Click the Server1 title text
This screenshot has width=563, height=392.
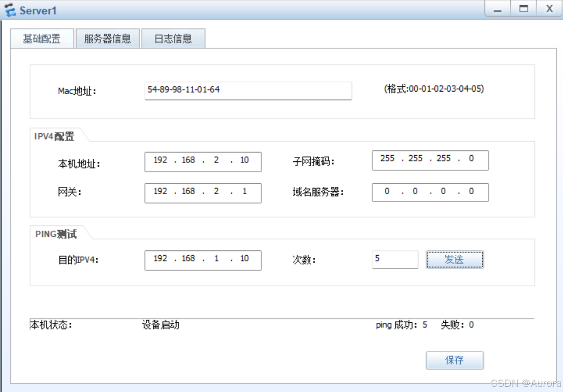pos(38,10)
